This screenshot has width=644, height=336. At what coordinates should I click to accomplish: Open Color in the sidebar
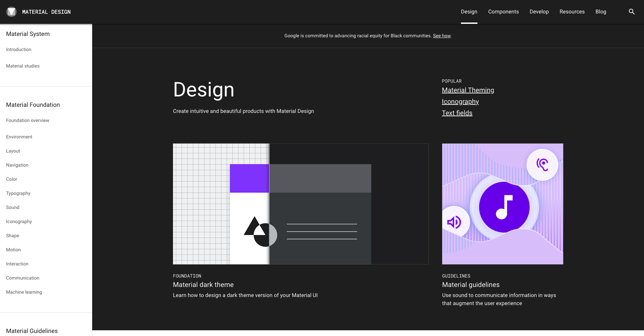11,179
